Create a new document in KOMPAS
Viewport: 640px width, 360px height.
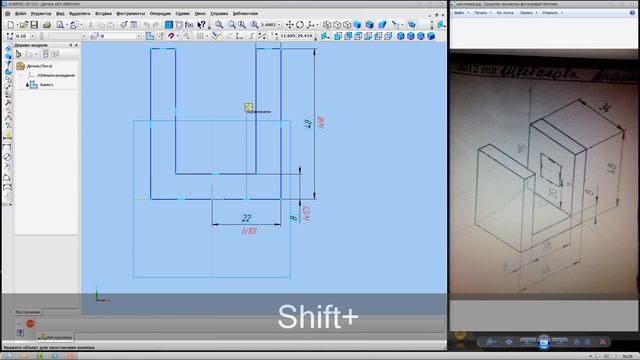click(x=11, y=25)
